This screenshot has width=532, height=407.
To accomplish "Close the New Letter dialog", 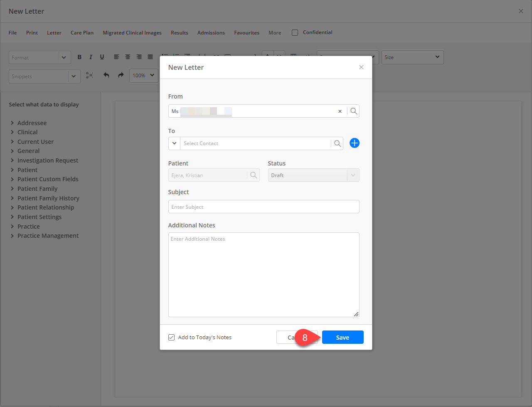I will click(x=361, y=67).
